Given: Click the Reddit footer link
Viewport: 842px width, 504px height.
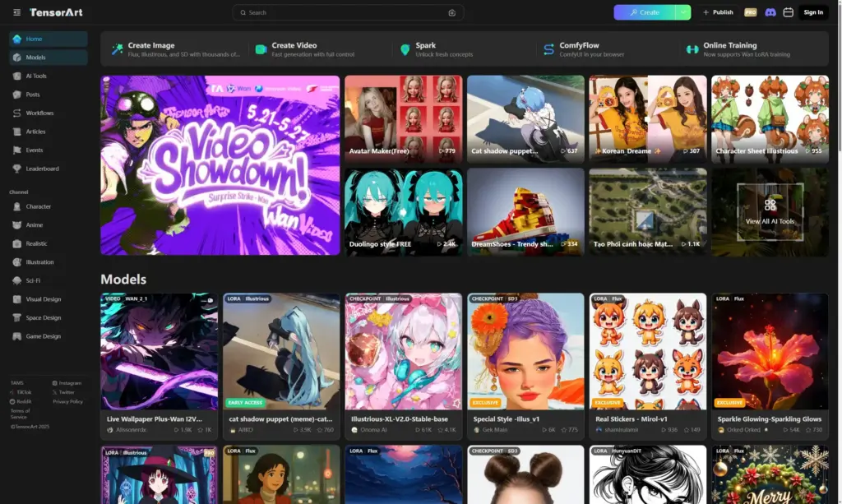Looking at the screenshot, I should [21, 401].
